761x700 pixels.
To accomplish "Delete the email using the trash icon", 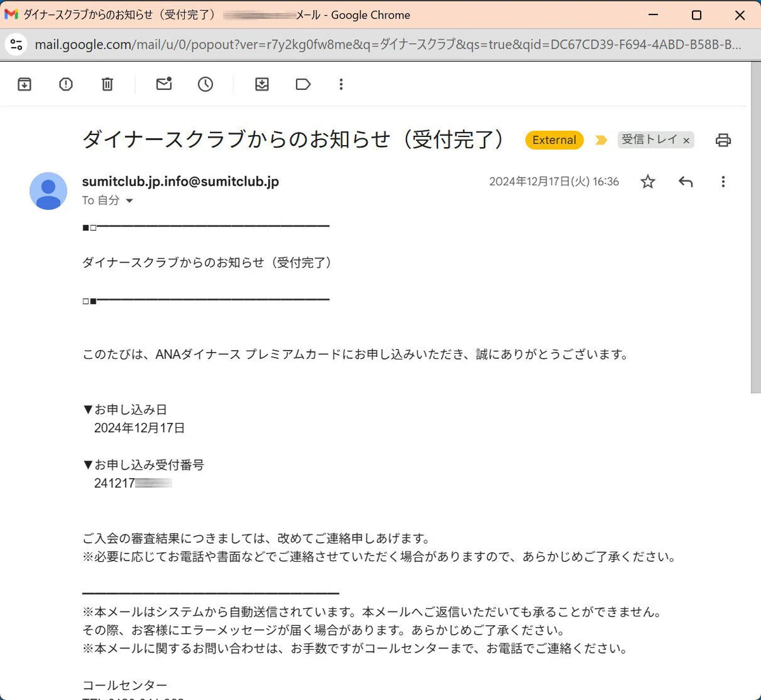I will (107, 84).
